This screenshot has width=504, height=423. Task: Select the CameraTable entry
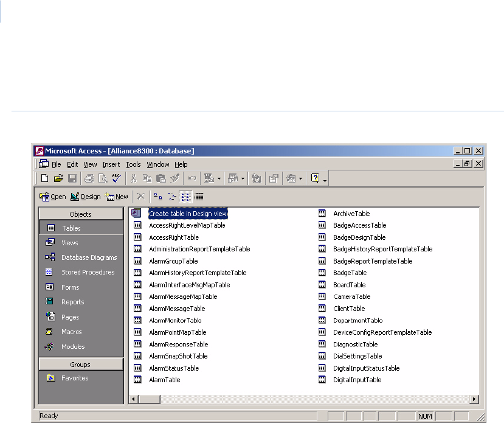click(x=351, y=296)
